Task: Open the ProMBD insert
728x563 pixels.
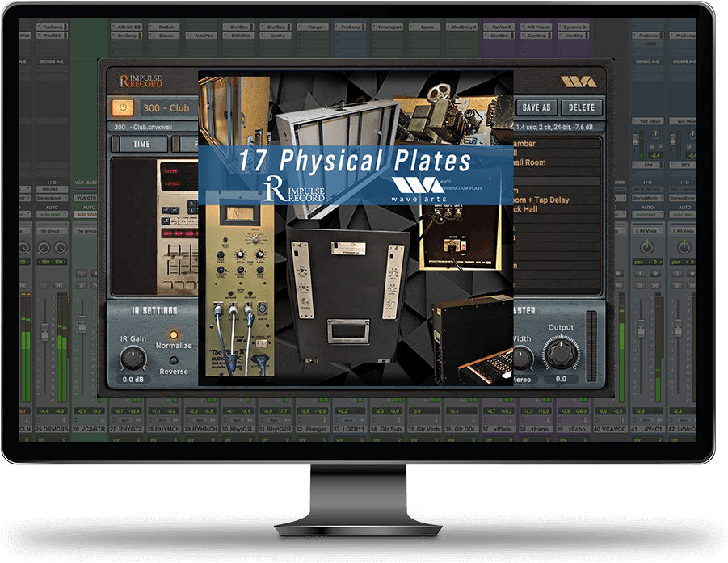Action: click(53, 36)
